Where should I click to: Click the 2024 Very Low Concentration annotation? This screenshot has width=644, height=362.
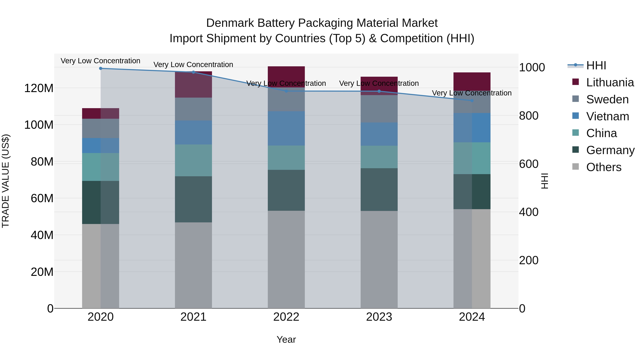coord(472,93)
